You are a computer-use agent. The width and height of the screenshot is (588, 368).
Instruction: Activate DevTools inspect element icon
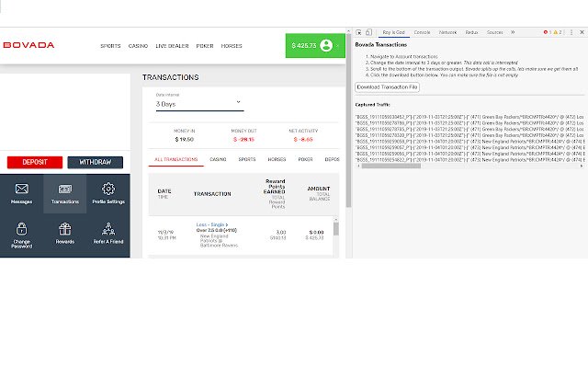(x=358, y=32)
